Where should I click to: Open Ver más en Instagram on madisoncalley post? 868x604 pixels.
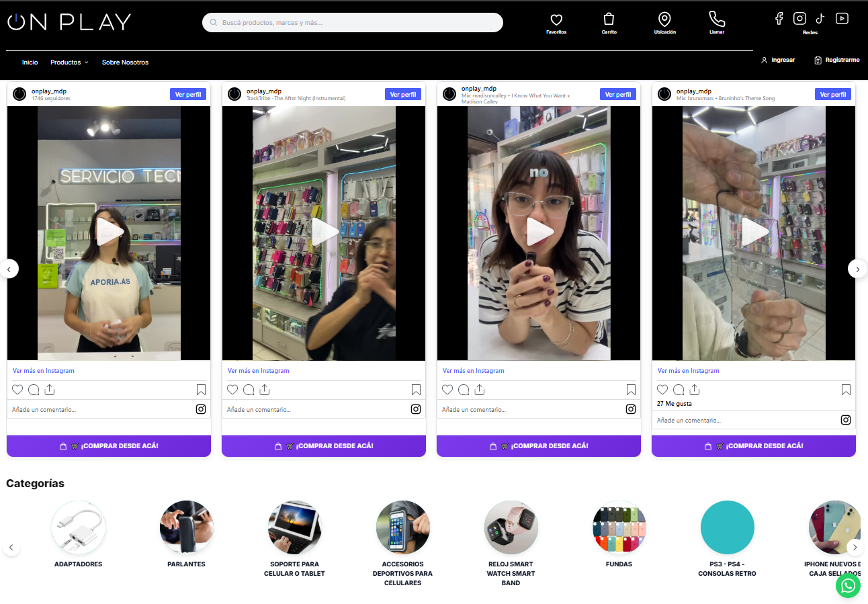tap(474, 371)
